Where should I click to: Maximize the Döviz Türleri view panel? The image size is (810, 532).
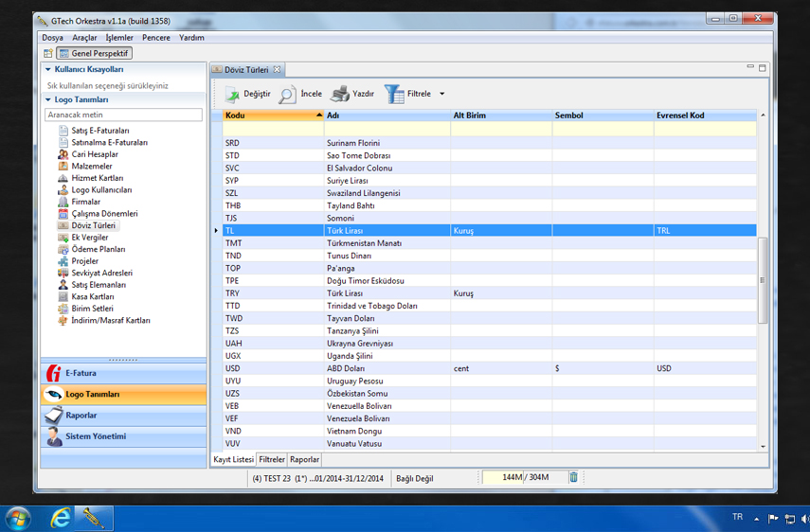pos(762,67)
